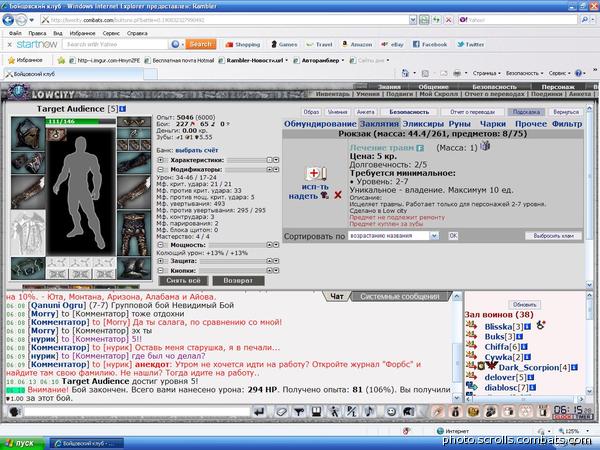The height and width of the screenshot is (450, 600).
Task: Click the Бойцовский клуб taskbar item
Action: click(86, 443)
